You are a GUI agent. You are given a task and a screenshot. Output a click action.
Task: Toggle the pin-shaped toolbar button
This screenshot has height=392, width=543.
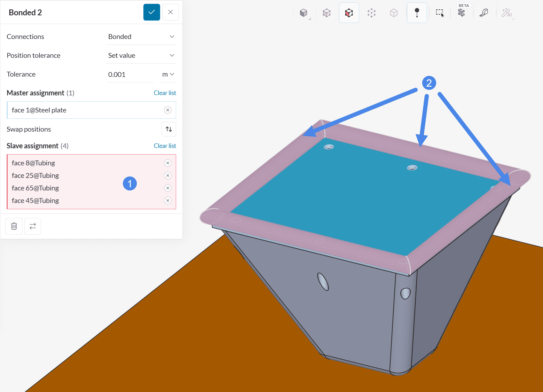417,13
